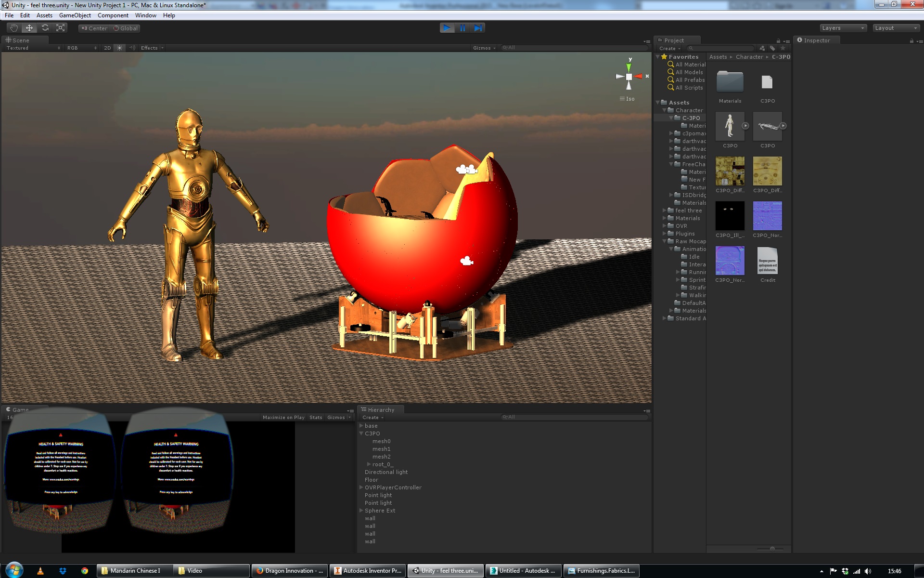The image size is (924, 578).
Task: Open the GameObject menu
Action: click(75, 15)
